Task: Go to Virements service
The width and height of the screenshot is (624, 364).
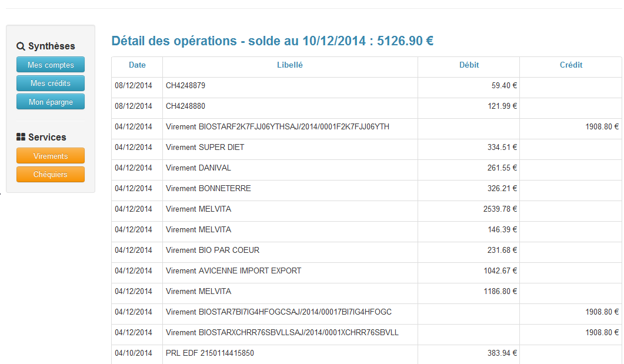Action: [x=51, y=156]
